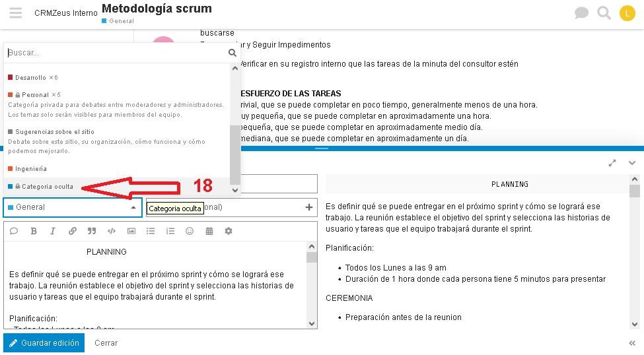Click the category list scroll down arrow
Screen dimensions: 644x355
(x=235, y=190)
